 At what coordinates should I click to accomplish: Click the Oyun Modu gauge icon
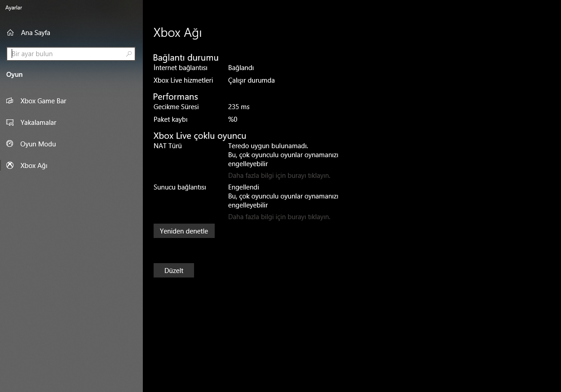[x=10, y=144]
